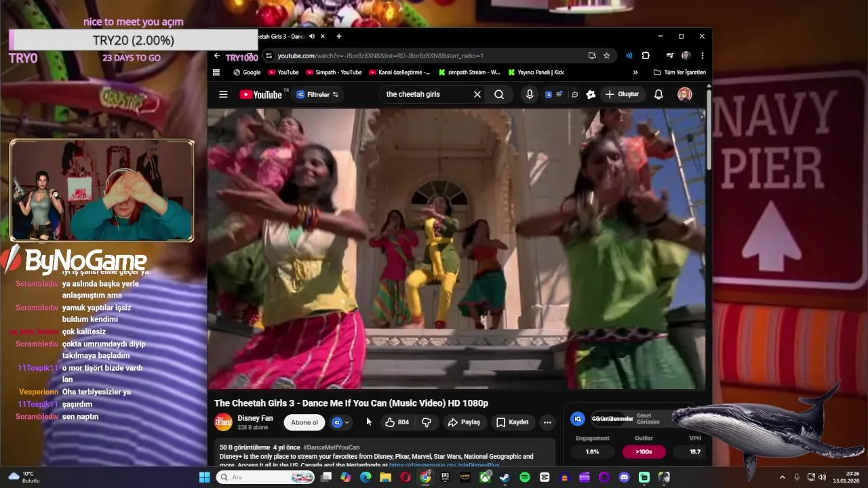Click the video player area

coord(456,249)
